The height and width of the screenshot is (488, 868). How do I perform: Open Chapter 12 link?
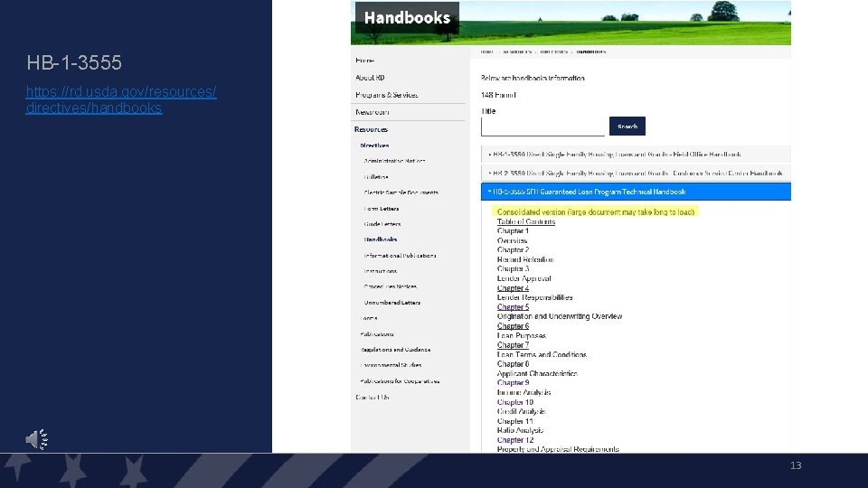(514, 440)
